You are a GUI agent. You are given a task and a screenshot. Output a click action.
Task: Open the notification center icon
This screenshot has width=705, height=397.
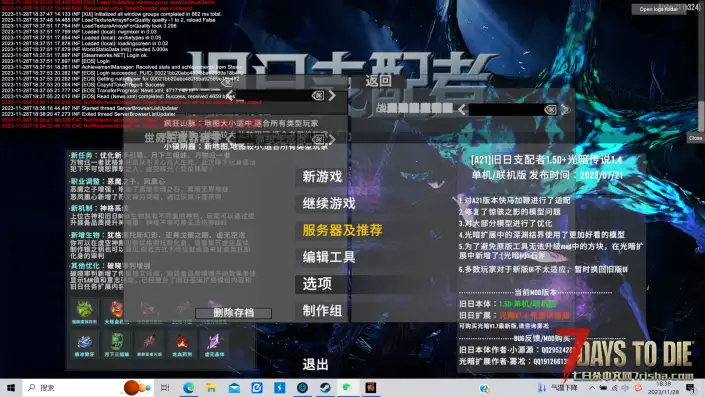pos(691,388)
